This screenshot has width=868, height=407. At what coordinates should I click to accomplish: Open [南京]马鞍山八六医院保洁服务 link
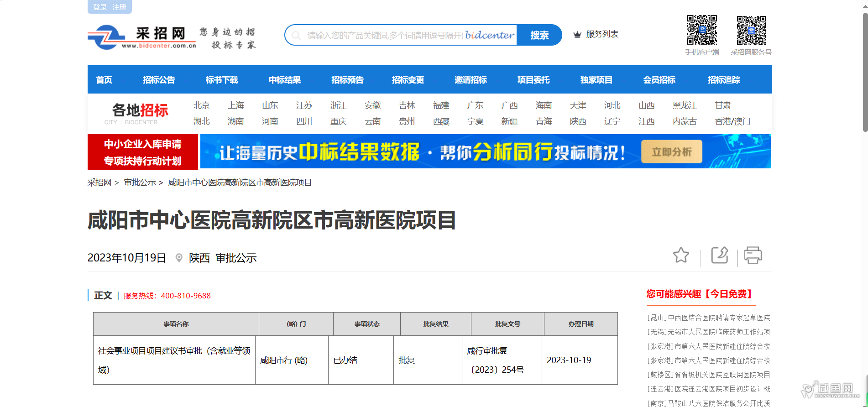(709, 403)
